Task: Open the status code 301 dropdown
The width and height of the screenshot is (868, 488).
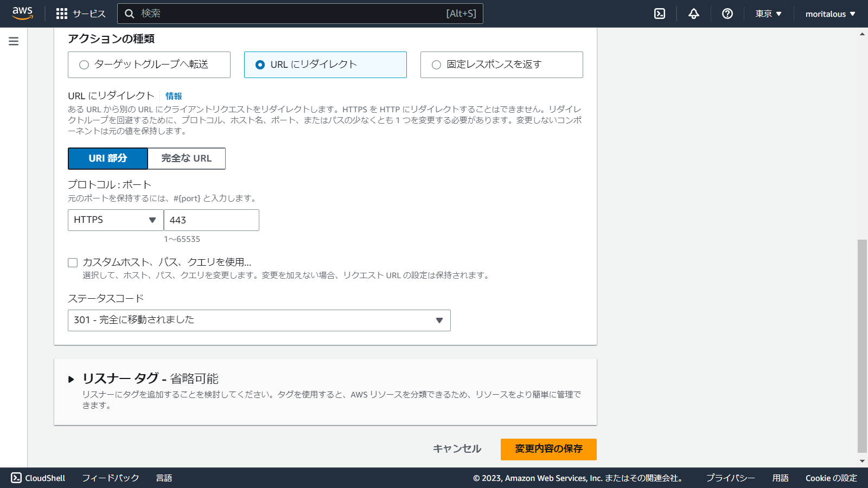Action: 259,320
